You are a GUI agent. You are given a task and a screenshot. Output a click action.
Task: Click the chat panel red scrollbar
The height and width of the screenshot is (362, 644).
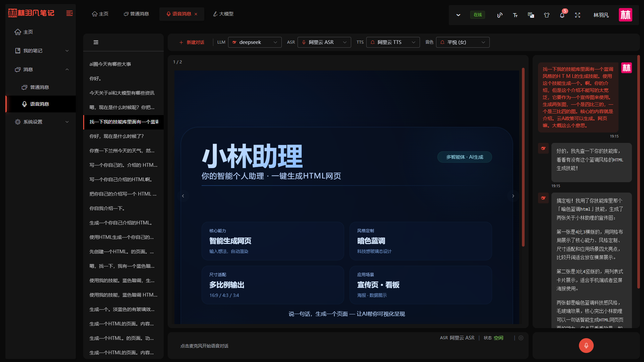coord(639,172)
